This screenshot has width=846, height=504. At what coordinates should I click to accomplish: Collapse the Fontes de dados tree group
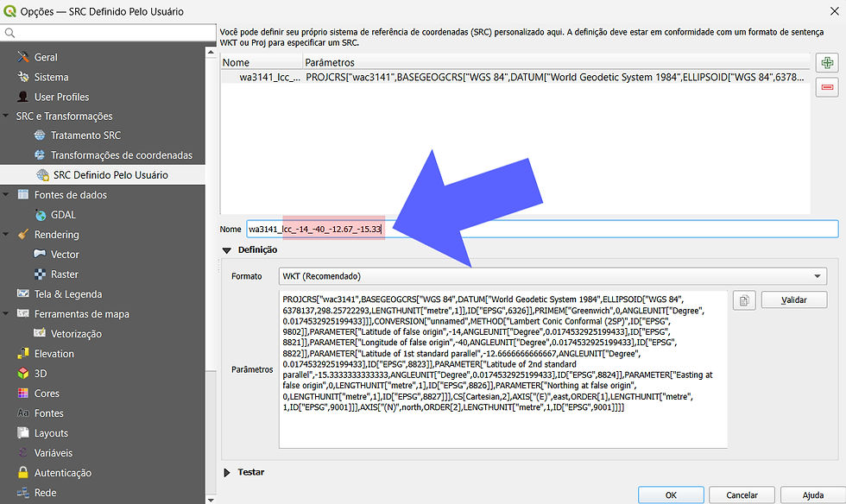(x=6, y=194)
